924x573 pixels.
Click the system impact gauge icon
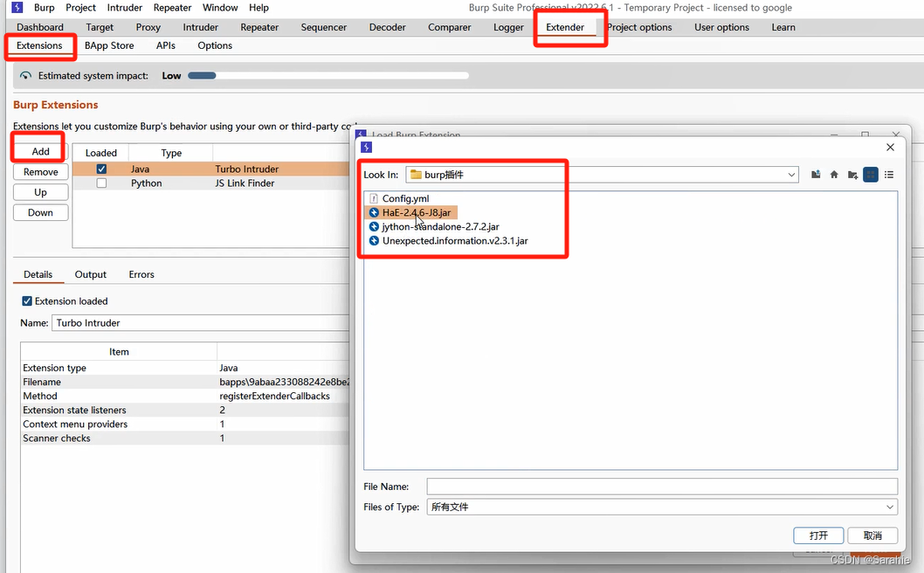point(25,75)
